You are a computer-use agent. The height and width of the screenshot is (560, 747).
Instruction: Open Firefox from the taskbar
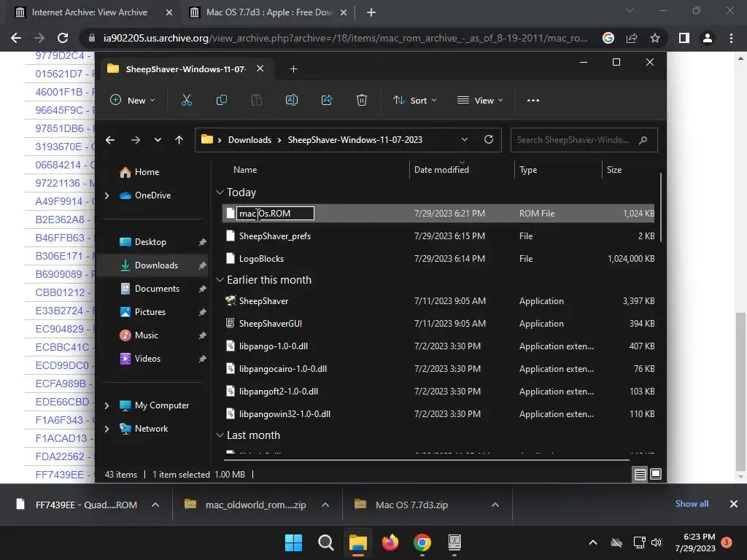(390, 542)
